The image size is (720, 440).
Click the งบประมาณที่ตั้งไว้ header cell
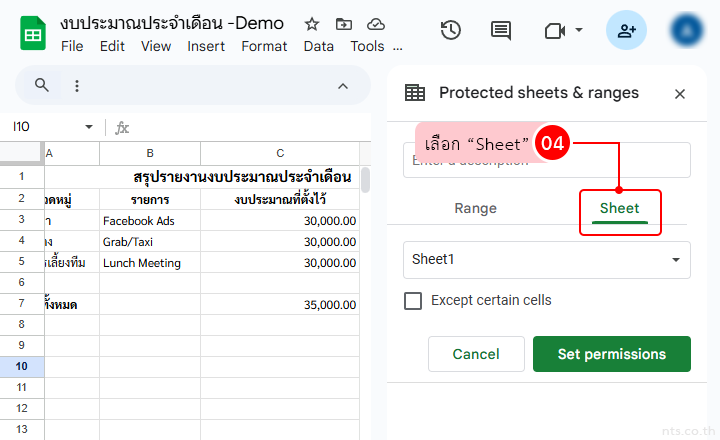[280, 199]
